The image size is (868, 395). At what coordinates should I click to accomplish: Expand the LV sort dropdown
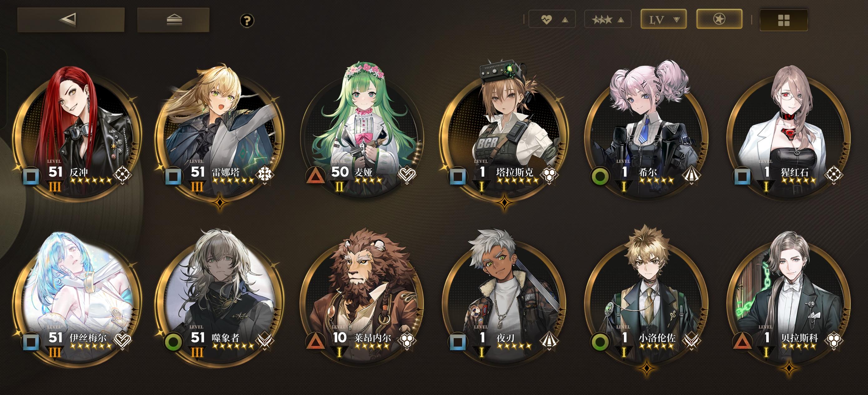[x=663, y=19]
